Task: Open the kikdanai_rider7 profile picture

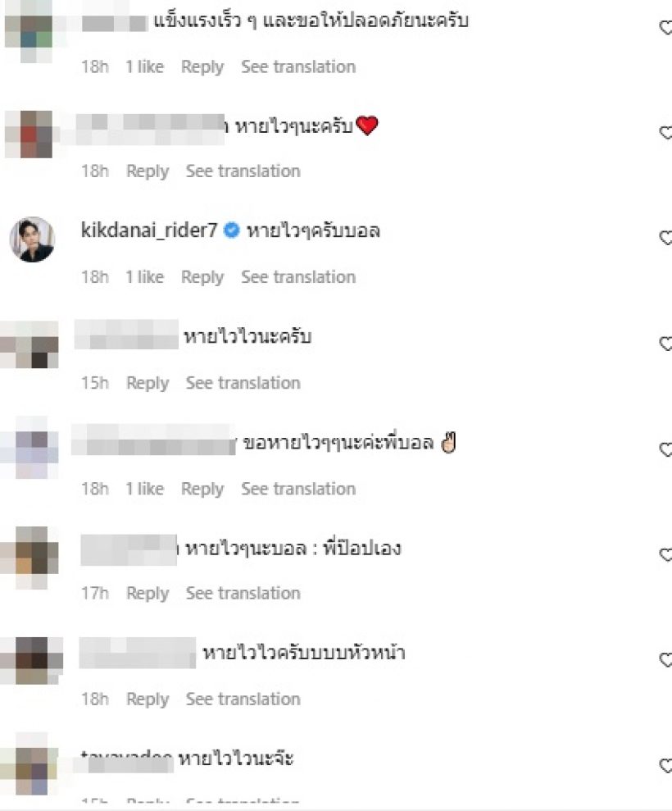Action: pyautogui.click(x=32, y=239)
